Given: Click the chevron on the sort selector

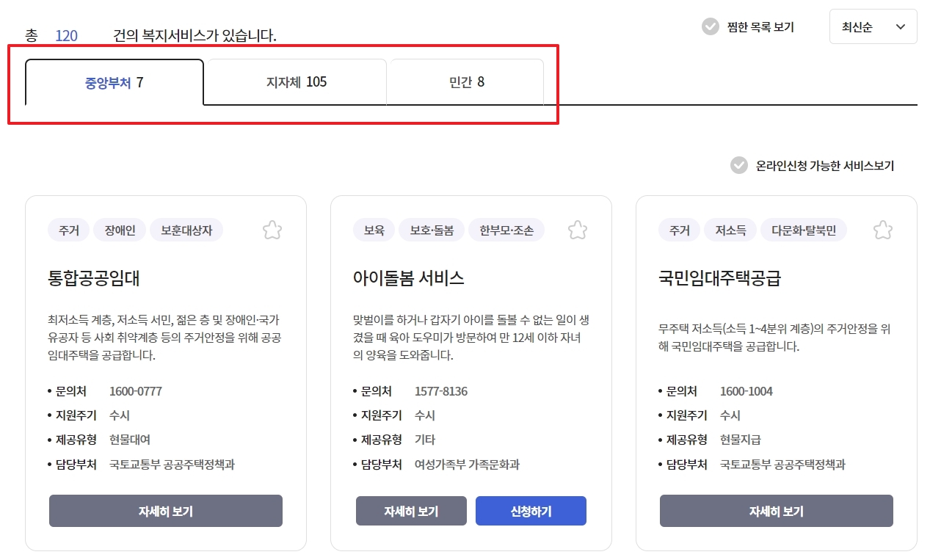Looking at the screenshot, I should pos(900,26).
